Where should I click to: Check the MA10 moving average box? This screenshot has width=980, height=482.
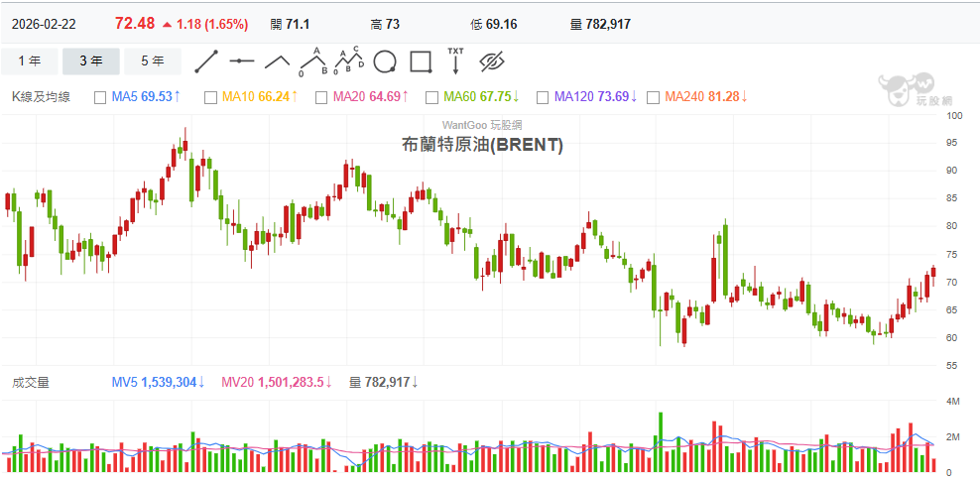tap(210, 97)
